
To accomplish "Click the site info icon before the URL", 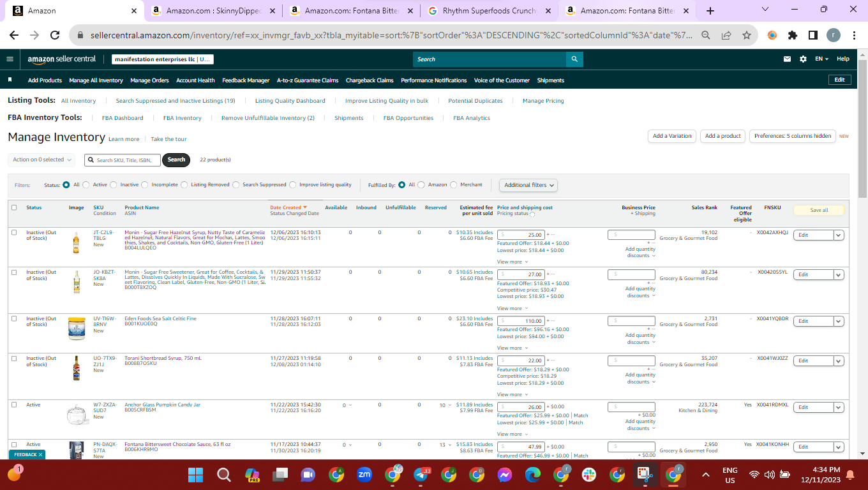I will (80, 36).
